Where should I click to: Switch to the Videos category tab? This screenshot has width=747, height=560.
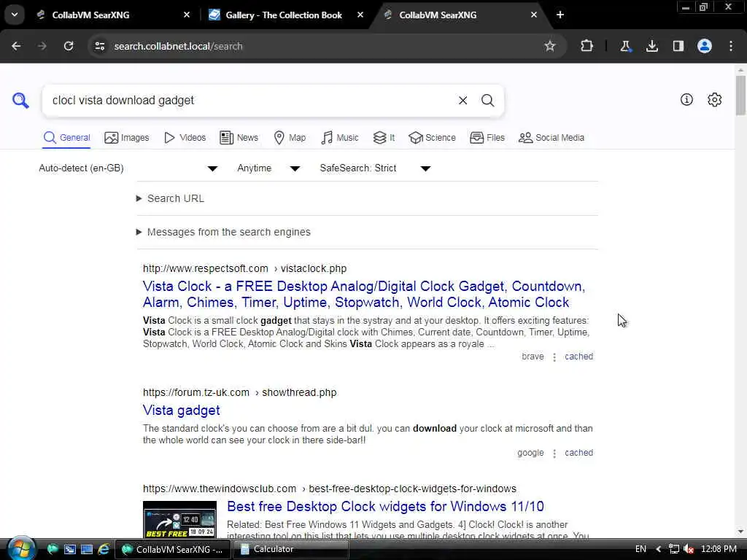tap(185, 138)
